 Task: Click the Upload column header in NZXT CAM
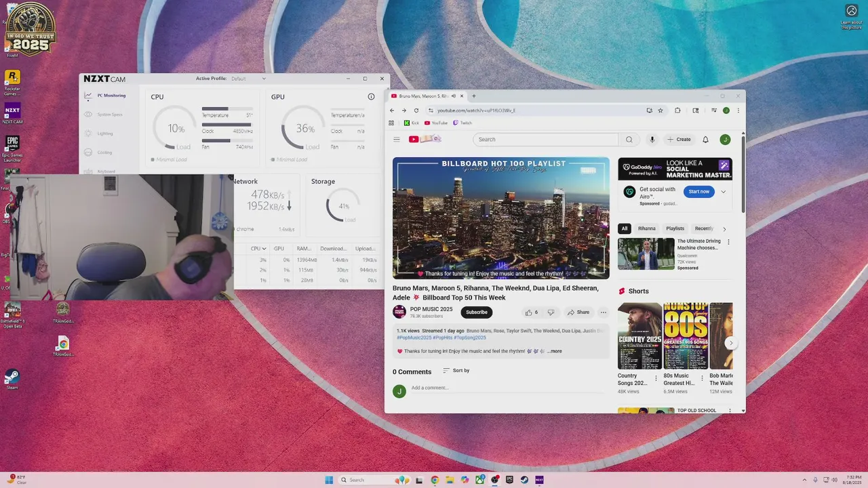tap(366, 249)
